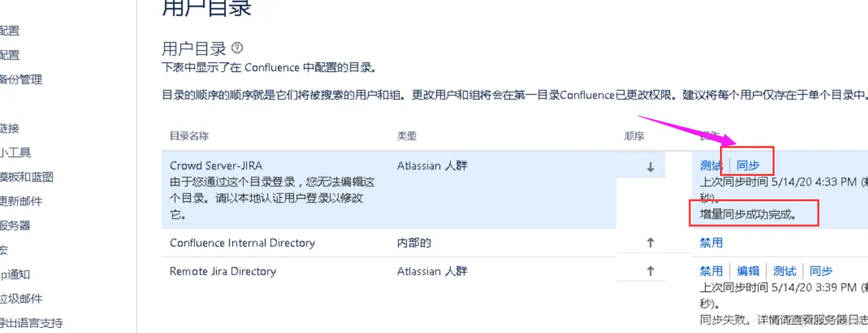The image size is (868, 333).
Task: Open 小工具 in the sidebar
Action: [x=15, y=153]
